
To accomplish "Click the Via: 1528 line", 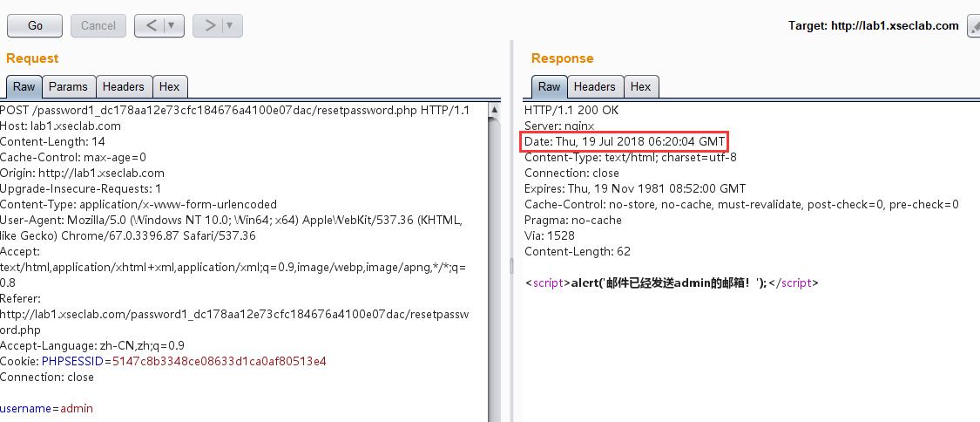I will pyautogui.click(x=550, y=235).
